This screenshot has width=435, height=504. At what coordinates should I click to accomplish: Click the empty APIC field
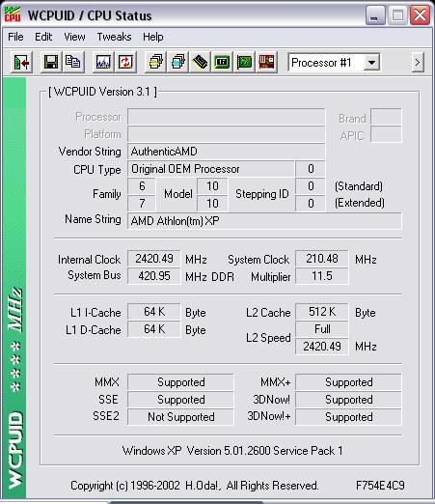(386, 134)
